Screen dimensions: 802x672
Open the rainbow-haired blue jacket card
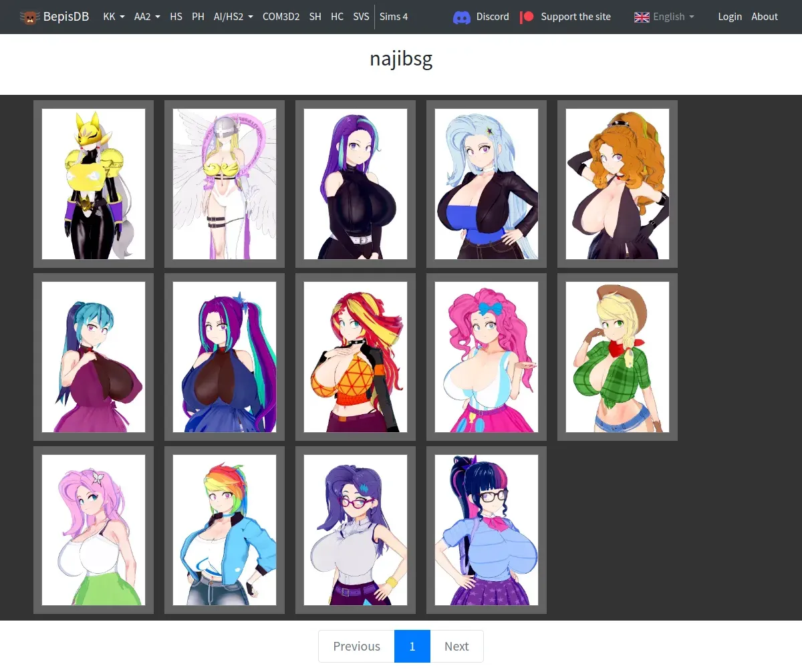(x=225, y=530)
